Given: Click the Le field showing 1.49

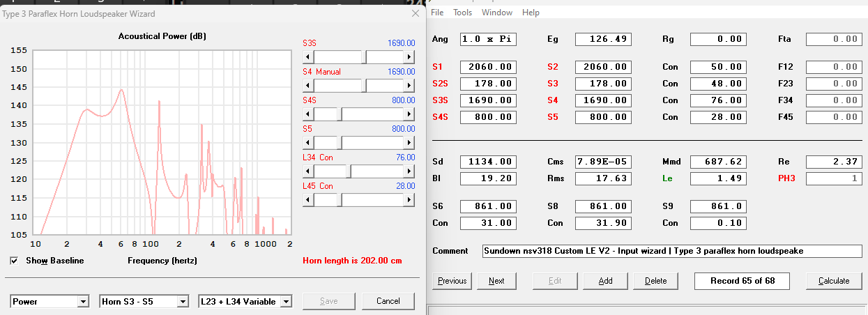Looking at the screenshot, I should tap(718, 178).
